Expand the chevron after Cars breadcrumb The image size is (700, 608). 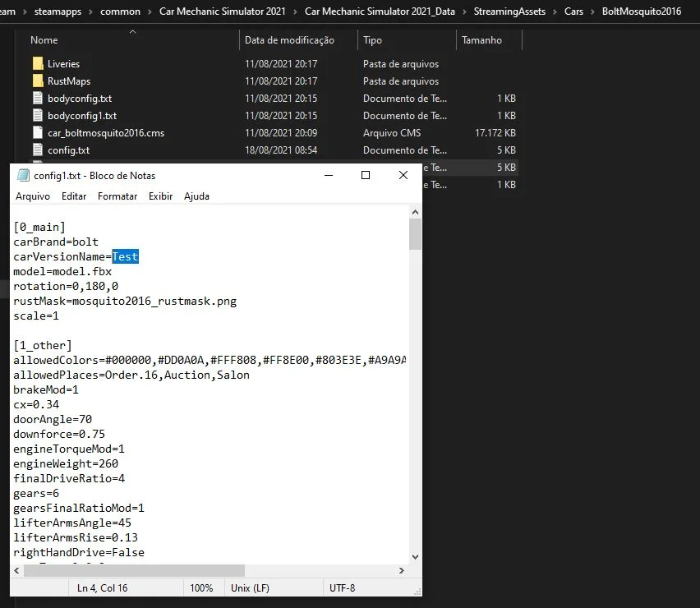[593, 12]
